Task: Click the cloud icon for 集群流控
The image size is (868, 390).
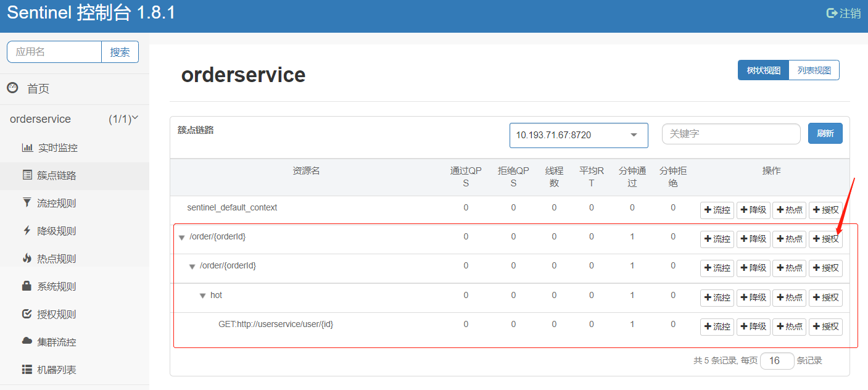Action: [27, 341]
